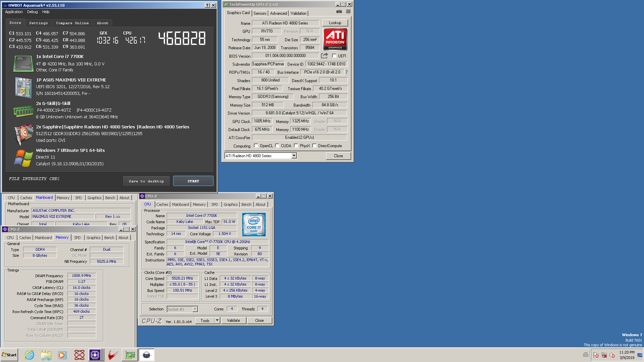
Task: Click the CPU-Z taskbar icon
Action: 95,355
